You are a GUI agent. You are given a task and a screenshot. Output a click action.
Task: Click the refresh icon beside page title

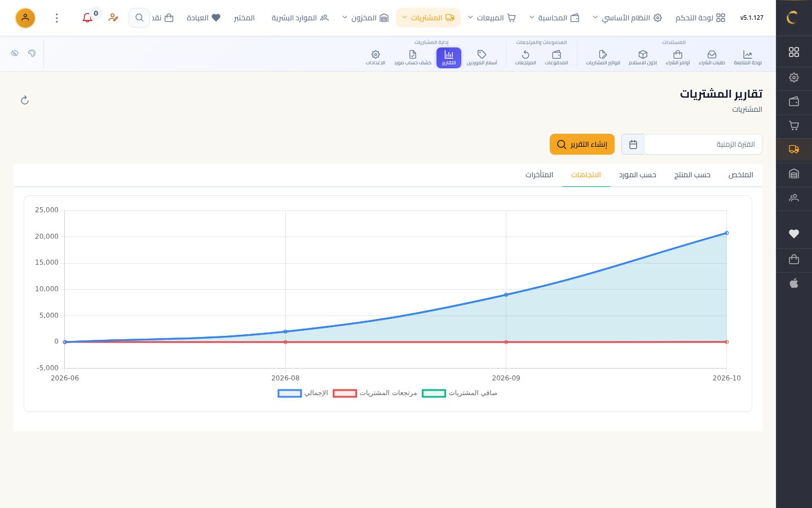25,100
